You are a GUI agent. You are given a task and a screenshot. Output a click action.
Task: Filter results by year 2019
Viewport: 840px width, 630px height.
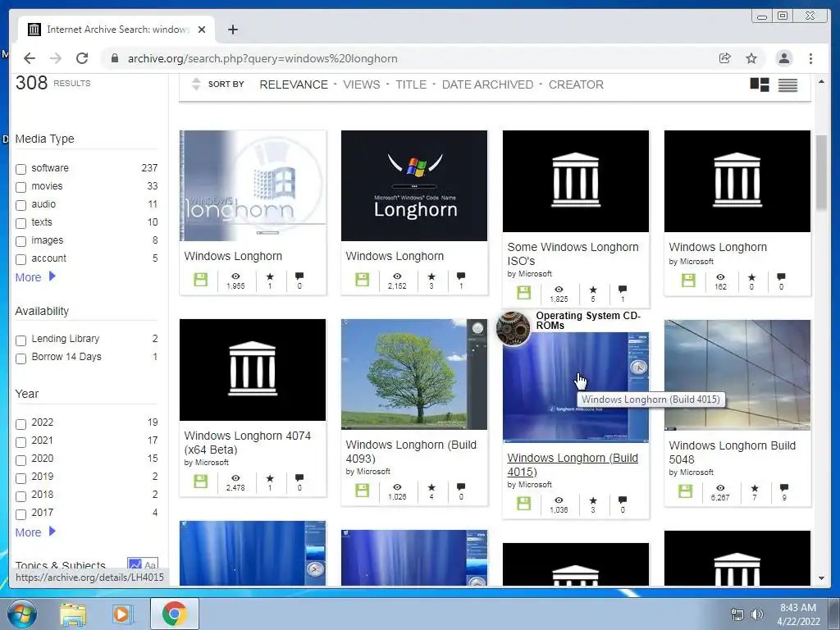point(21,478)
